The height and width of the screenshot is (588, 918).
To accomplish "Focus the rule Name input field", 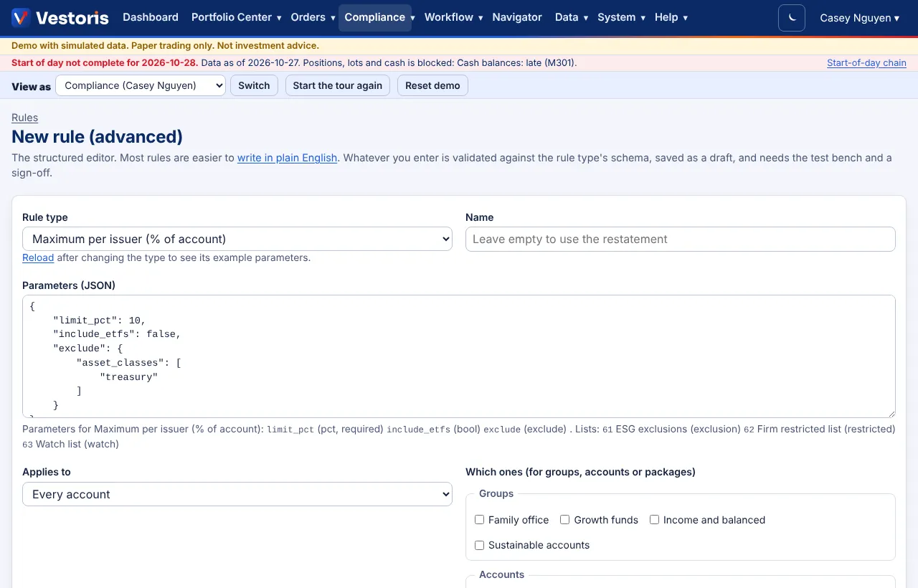I will pyautogui.click(x=681, y=239).
